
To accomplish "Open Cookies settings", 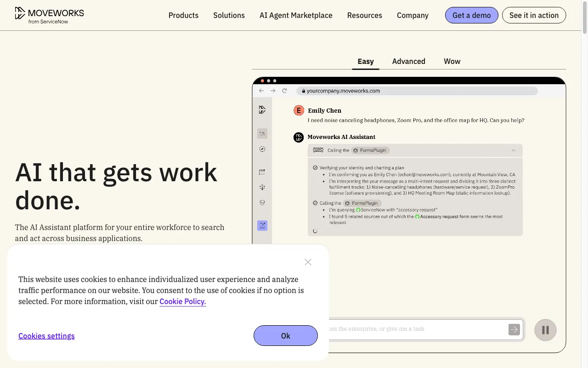I will click(46, 336).
